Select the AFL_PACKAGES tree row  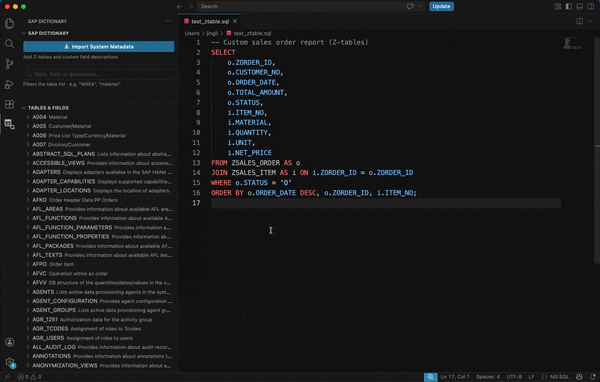[99, 246]
